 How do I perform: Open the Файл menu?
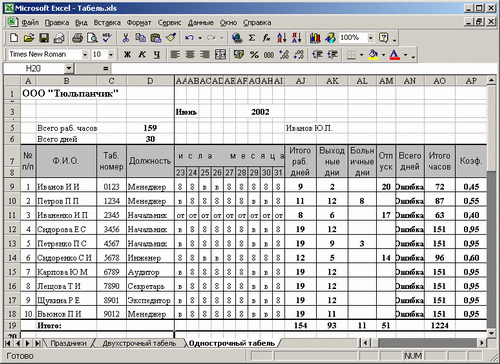click(30, 23)
